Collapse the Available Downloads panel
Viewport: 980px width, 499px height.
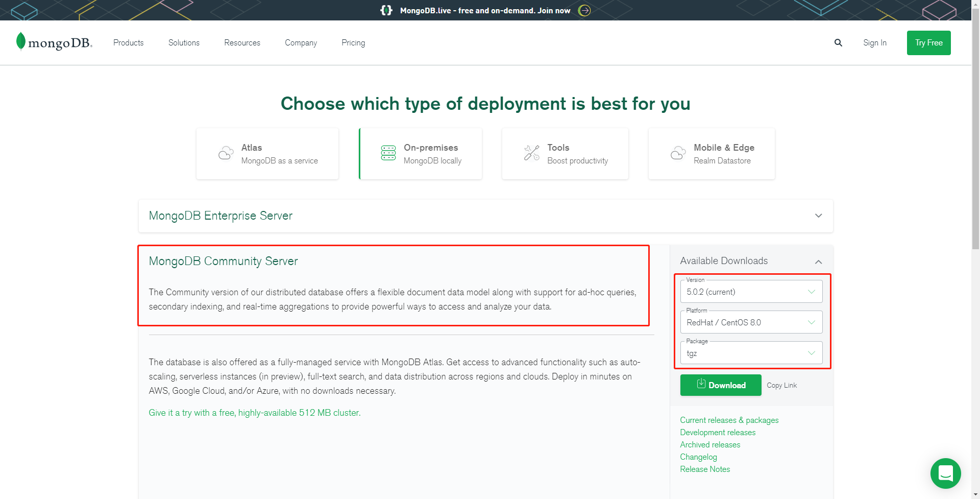click(818, 262)
